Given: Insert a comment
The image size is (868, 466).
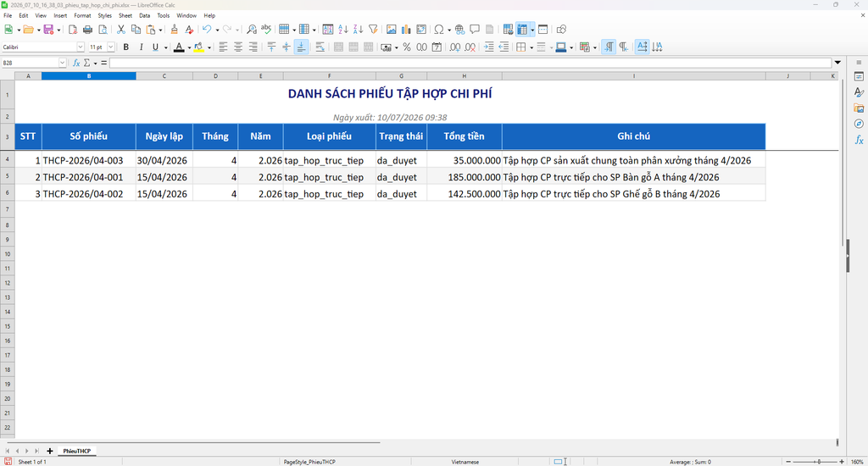Looking at the screenshot, I should [x=475, y=30].
